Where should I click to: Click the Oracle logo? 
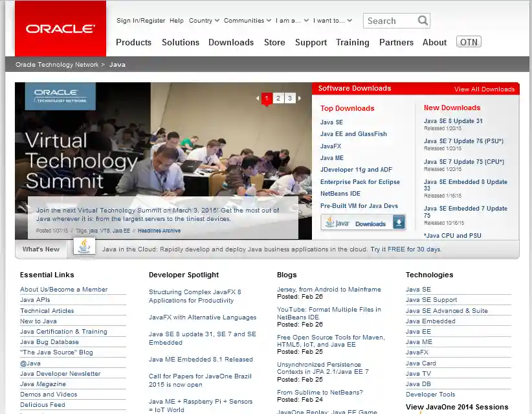click(x=60, y=27)
